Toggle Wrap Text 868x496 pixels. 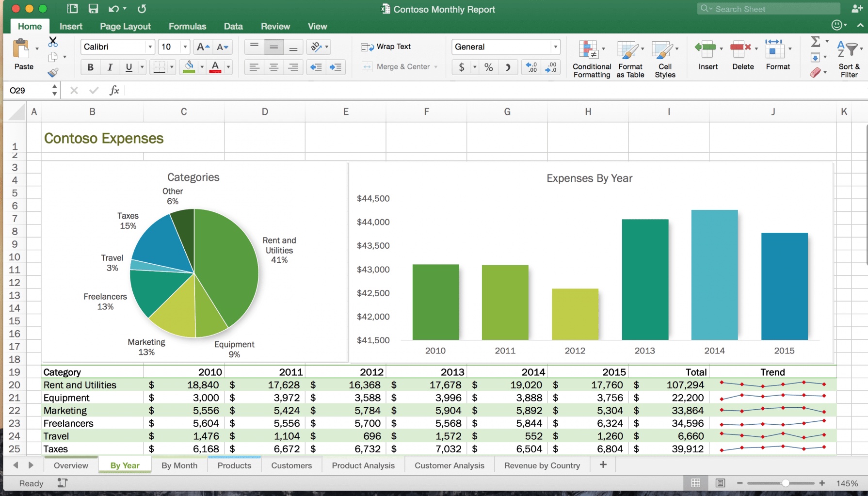pyautogui.click(x=386, y=47)
